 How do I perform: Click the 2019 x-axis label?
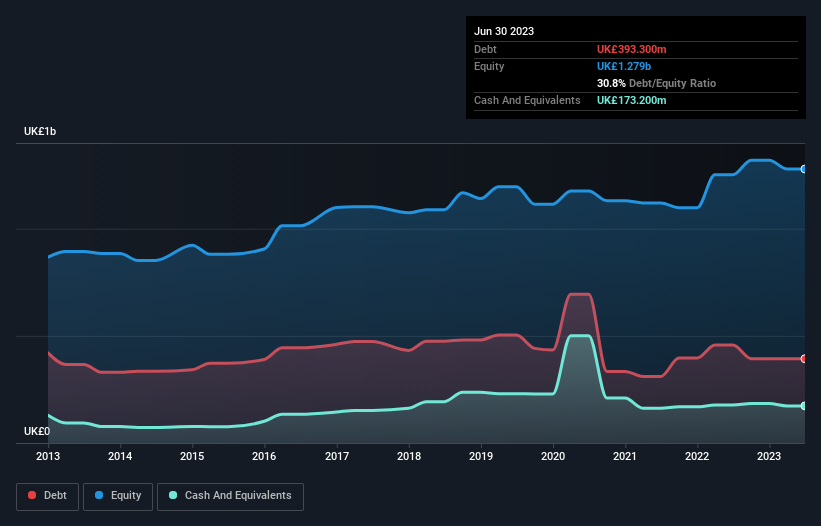pyautogui.click(x=481, y=456)
